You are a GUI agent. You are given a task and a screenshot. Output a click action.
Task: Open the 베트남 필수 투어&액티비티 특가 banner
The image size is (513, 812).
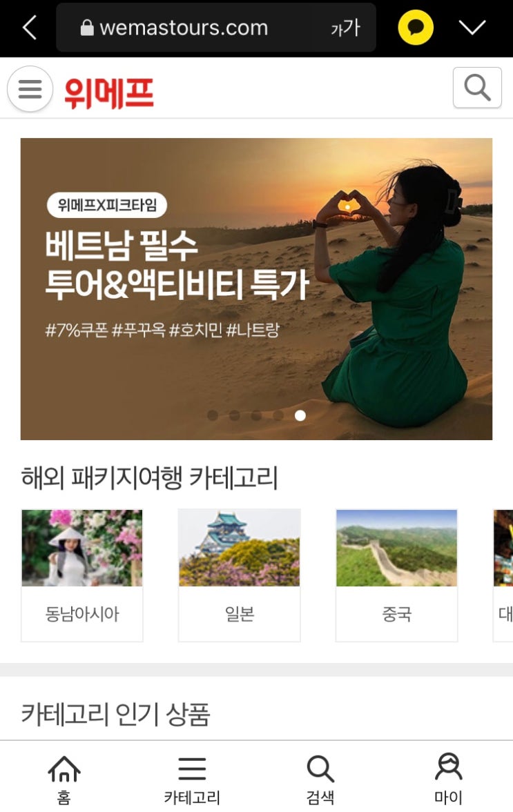pos(257,289)
